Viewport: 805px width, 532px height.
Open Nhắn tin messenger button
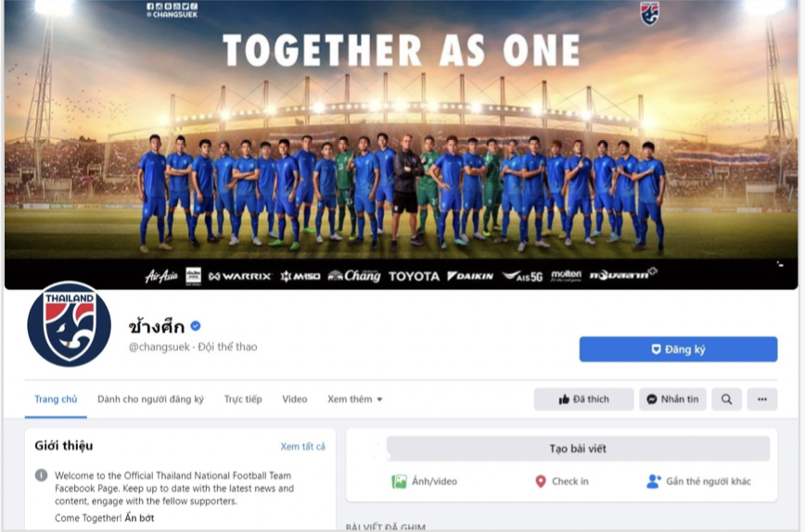pyautogui.click(x=672, y=399)
